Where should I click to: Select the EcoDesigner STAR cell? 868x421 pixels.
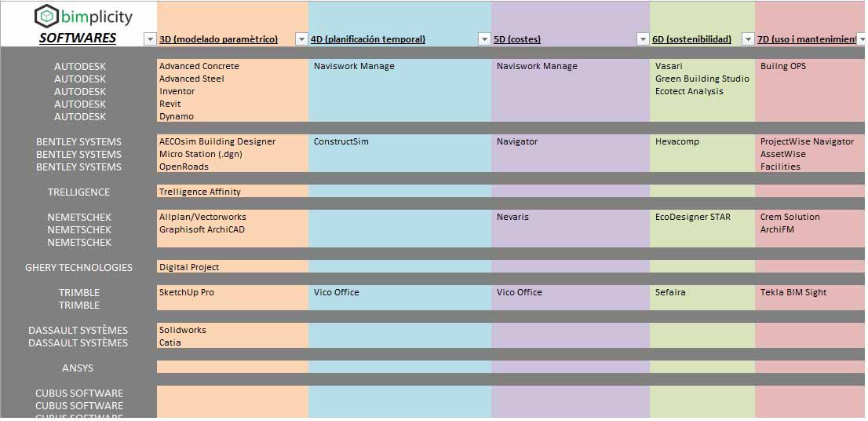click(692, 217)
